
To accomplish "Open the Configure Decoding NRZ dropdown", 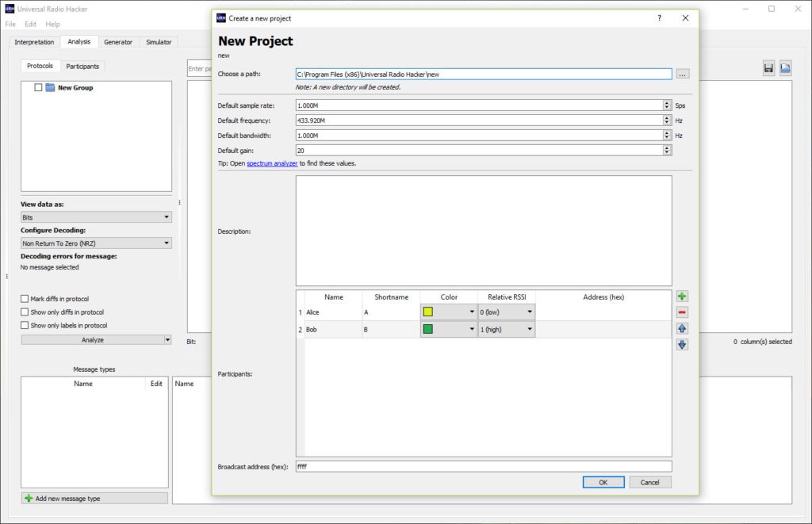I will coord(96,243).
